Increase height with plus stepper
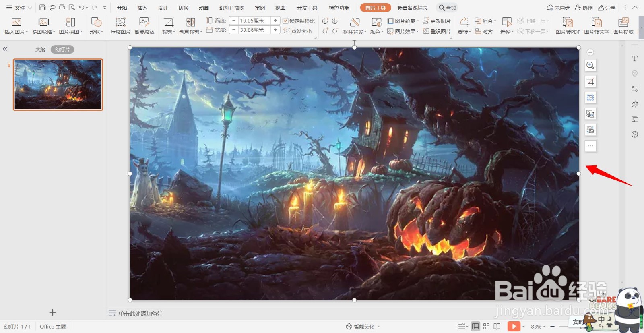The image size is (644, 333). click(275, 20)
